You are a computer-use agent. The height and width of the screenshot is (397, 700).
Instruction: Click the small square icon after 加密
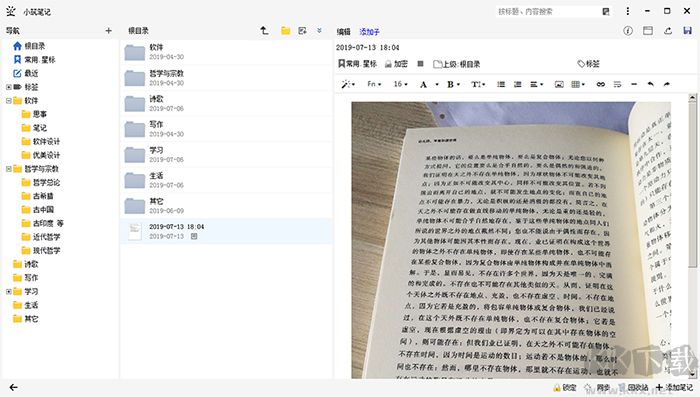420,64
